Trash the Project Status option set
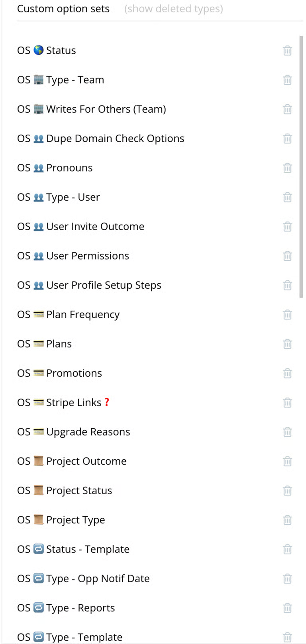Image resolution: width=306 pixels, height=644 pixels. point(287,491)
